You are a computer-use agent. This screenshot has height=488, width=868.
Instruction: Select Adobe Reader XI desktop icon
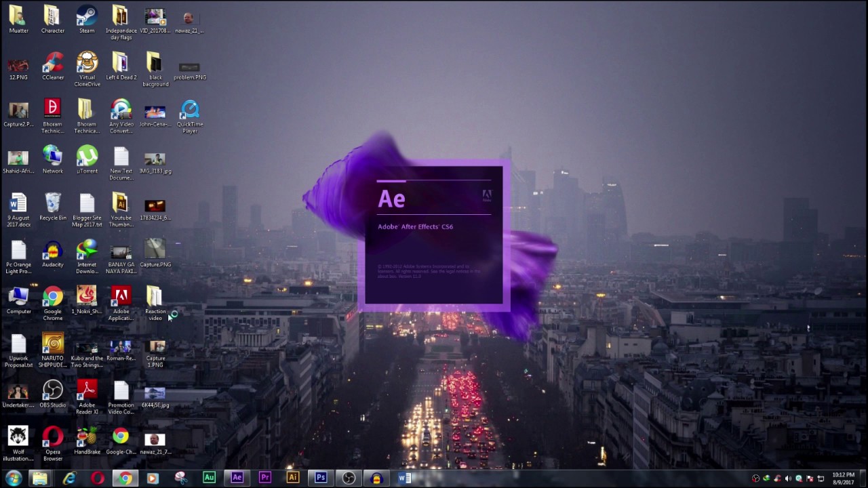(x=87, y=396)
